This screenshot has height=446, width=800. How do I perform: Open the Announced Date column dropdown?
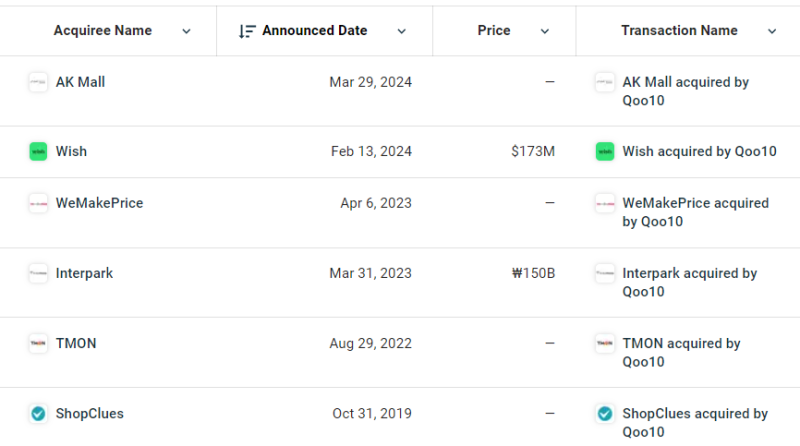point(402,31)
